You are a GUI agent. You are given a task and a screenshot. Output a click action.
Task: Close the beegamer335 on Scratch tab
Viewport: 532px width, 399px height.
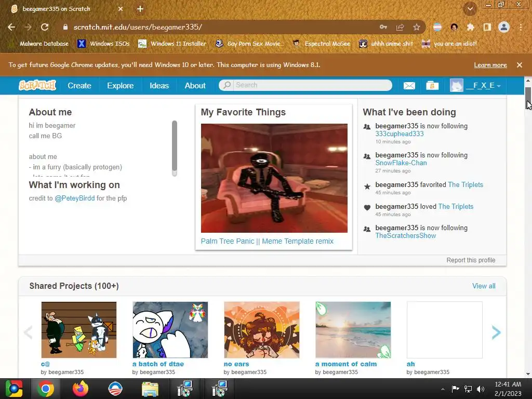[121, 9]
